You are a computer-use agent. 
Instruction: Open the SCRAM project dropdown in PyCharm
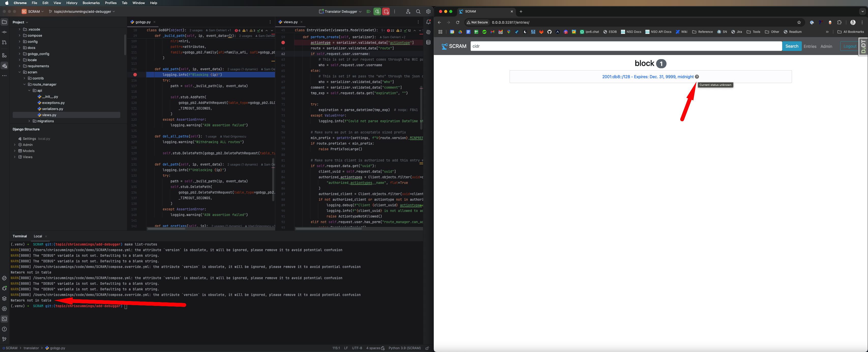(33, 11)
